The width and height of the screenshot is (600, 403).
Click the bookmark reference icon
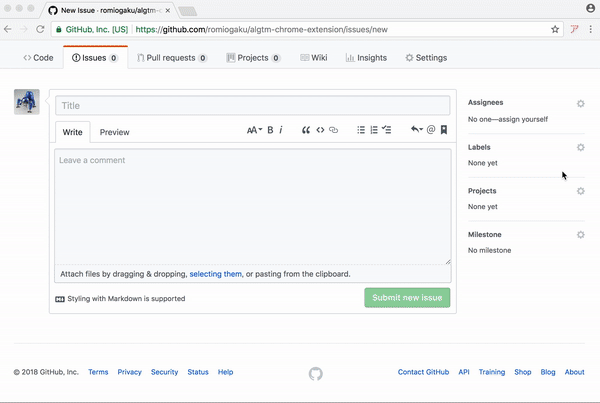(444, 130)
